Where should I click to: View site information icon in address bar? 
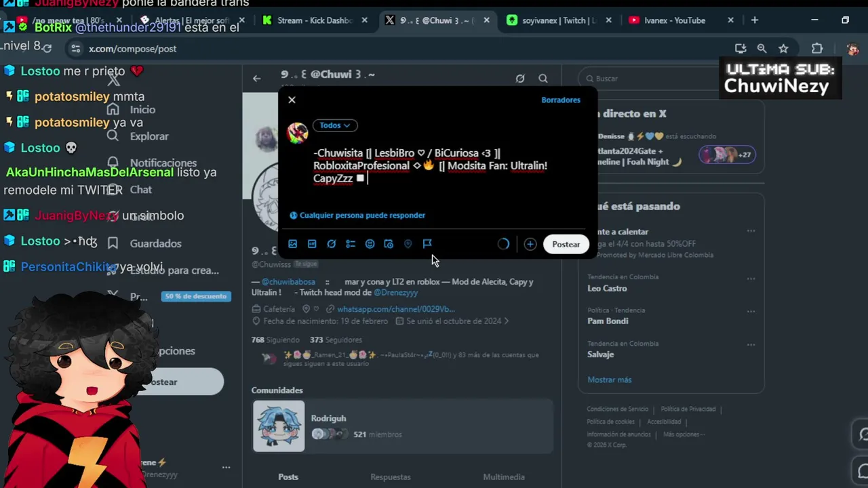tap(76, 49)
